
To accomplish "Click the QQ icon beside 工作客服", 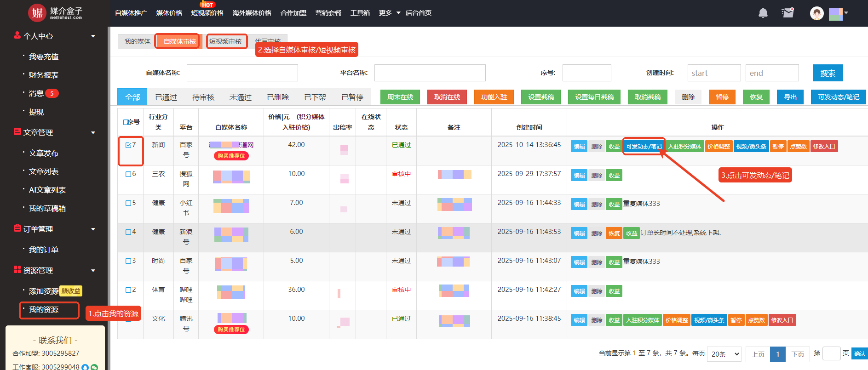I will (85, 367).
